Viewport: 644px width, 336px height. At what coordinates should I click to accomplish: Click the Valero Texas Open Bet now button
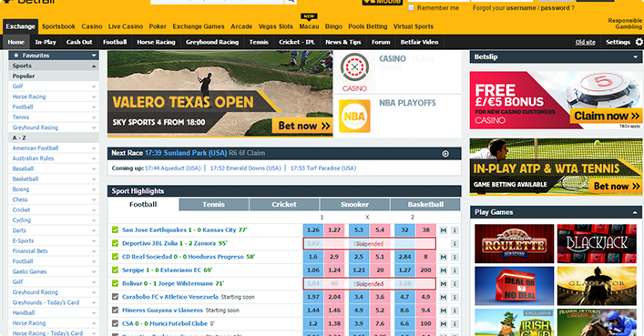[302, 126]
